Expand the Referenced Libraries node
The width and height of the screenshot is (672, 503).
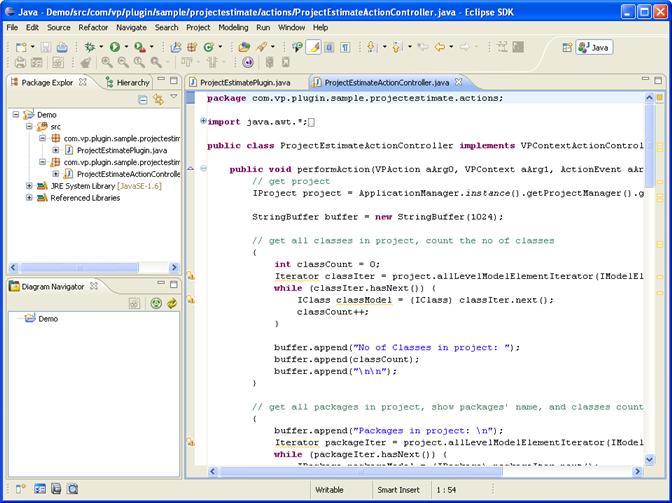(x=29, y=198)
